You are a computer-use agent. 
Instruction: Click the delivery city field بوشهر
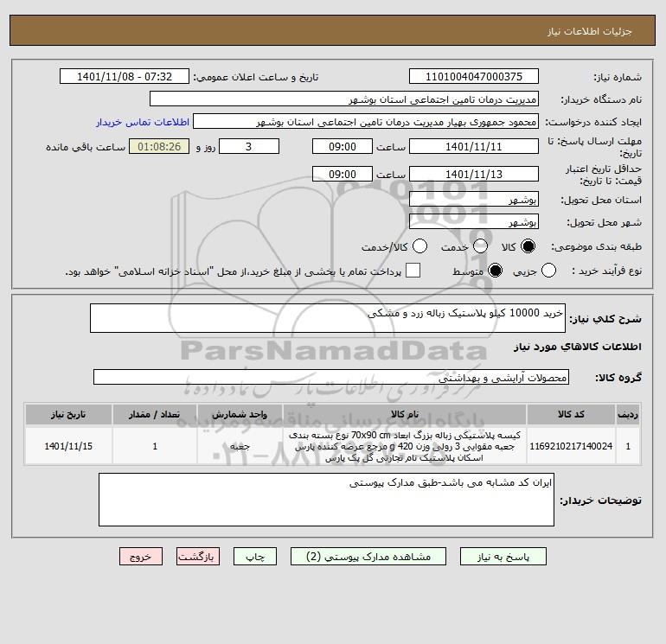click(474, 221)
